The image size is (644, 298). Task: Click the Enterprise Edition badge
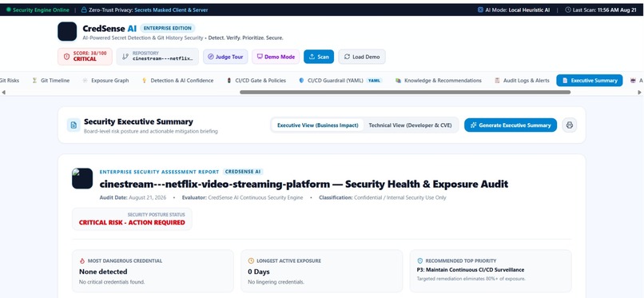168,28
